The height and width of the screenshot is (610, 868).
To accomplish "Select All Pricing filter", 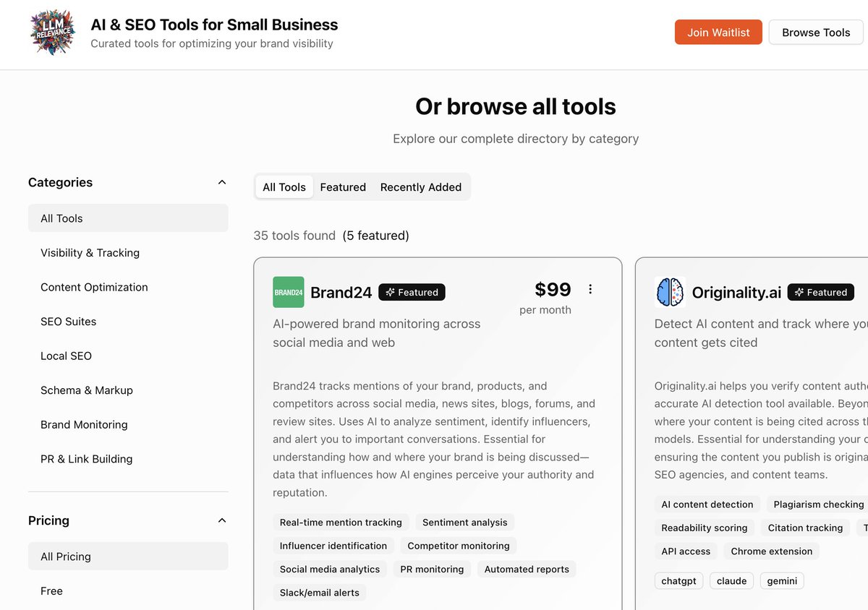I will click(x=128, y=557).
